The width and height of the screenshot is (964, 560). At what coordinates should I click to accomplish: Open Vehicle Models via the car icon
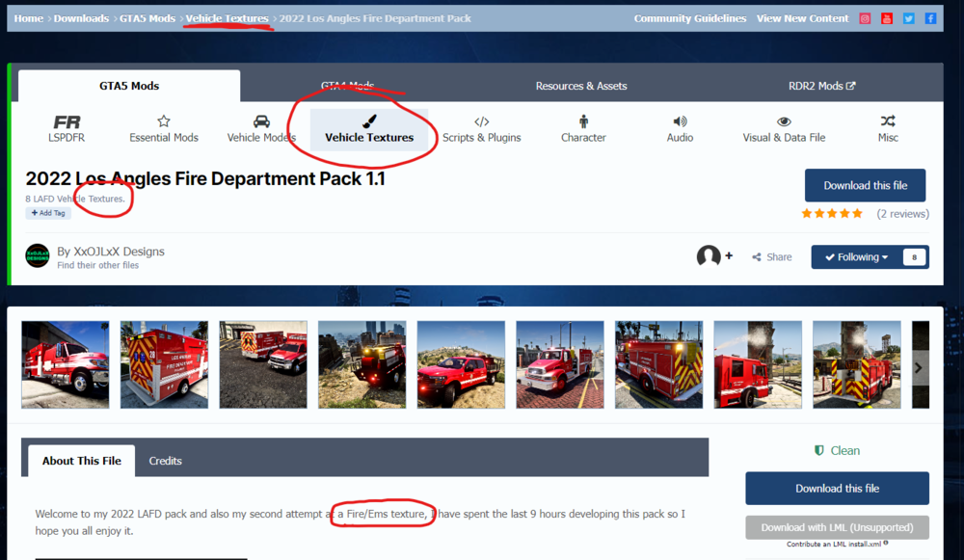[x=260, y=121]
